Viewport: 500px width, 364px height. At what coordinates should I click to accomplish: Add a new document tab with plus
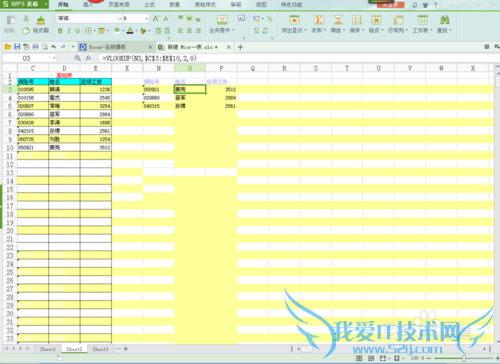[240, 47]
